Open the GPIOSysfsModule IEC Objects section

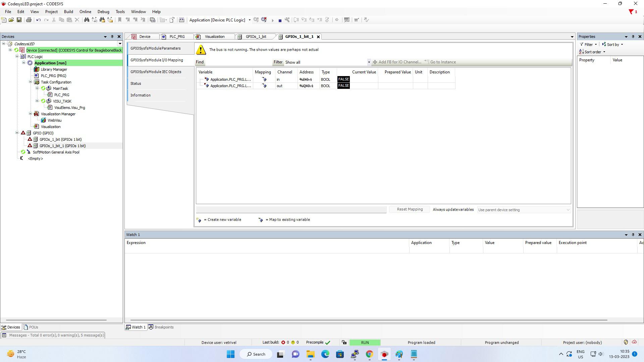[156, 72]
